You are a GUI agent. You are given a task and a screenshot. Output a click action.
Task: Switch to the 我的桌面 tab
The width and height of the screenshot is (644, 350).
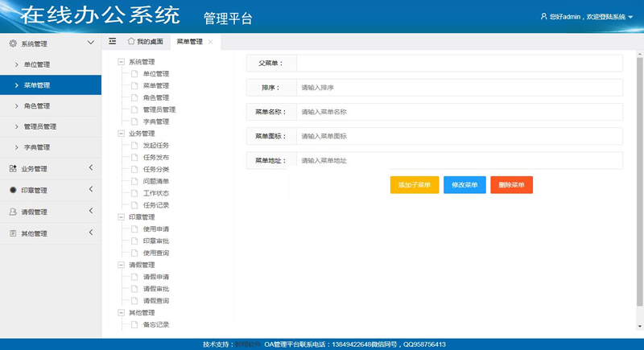coord(149,42)
